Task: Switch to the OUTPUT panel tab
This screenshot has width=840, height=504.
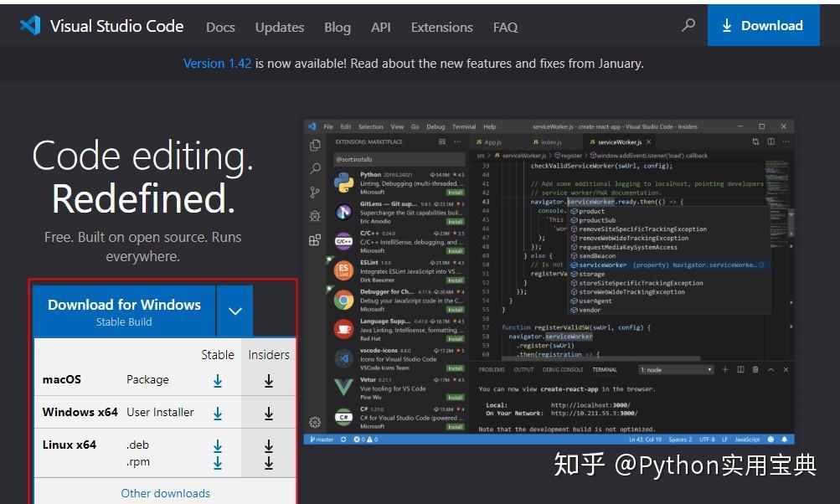Action: click(x=523, y=370)
